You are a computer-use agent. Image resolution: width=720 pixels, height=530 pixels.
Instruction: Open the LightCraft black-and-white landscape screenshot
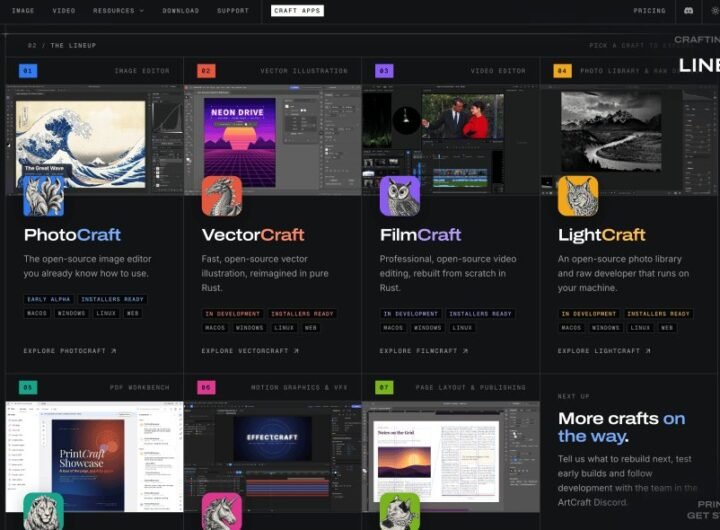629,140
